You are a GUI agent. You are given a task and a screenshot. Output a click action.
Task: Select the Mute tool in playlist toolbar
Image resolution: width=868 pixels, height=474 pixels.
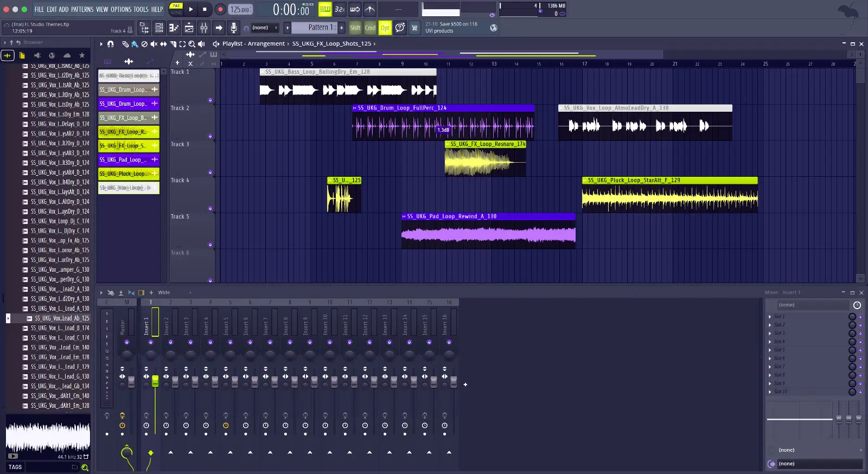coord(154,44)
